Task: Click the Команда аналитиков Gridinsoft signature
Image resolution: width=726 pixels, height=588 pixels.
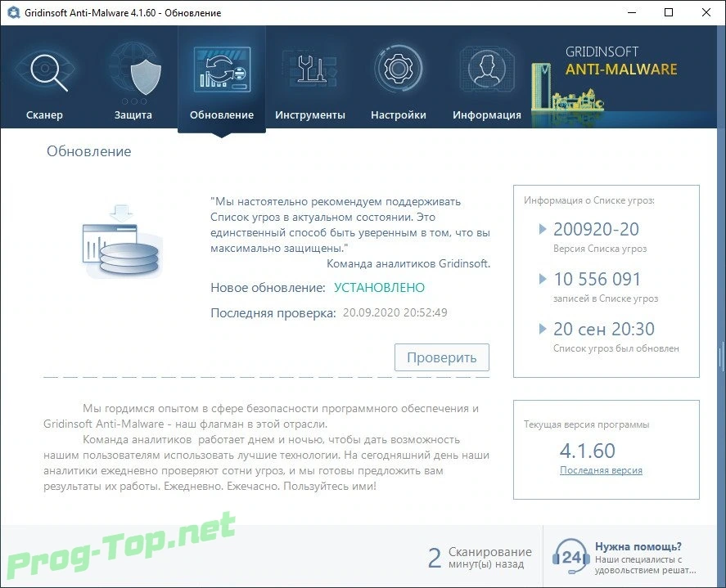Action: [408, 263]
